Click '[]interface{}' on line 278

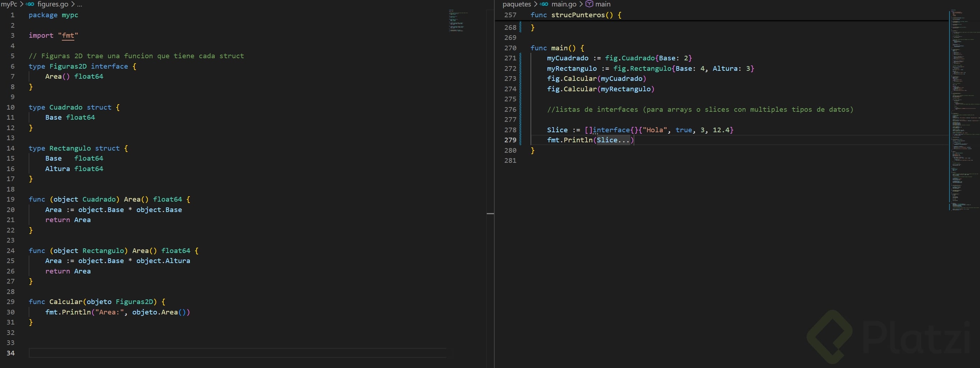point(611,130)
